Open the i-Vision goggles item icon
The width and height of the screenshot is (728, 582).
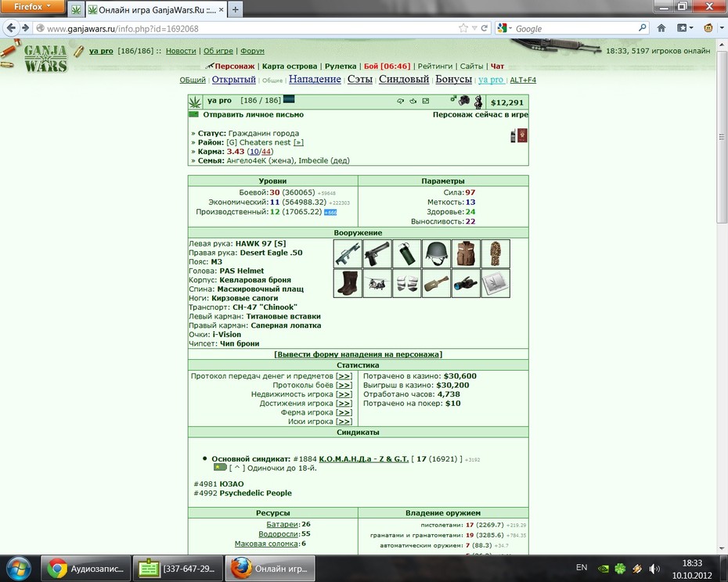click(466, 283)
